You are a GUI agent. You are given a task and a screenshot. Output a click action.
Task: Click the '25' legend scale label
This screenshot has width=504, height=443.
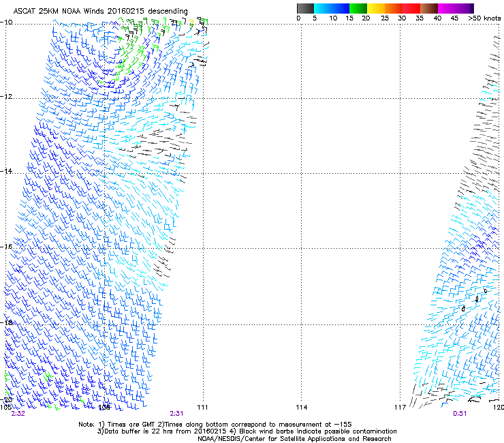385,18
